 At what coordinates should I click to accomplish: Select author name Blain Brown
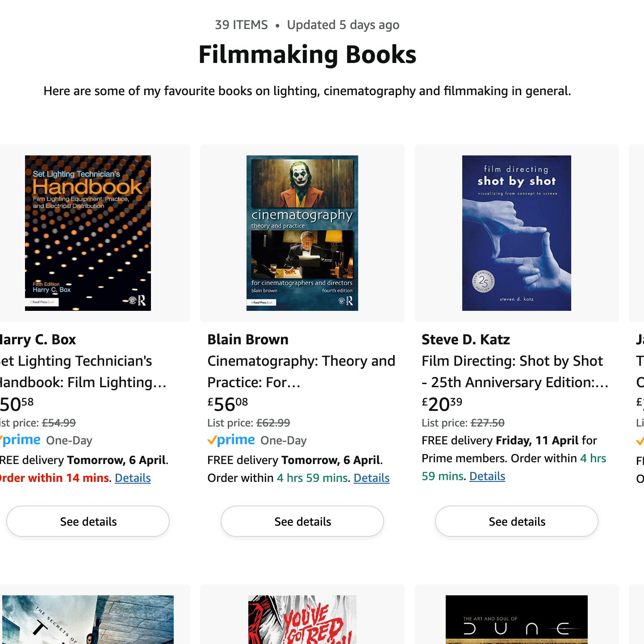pyautogui.click(x=247, y=339)
